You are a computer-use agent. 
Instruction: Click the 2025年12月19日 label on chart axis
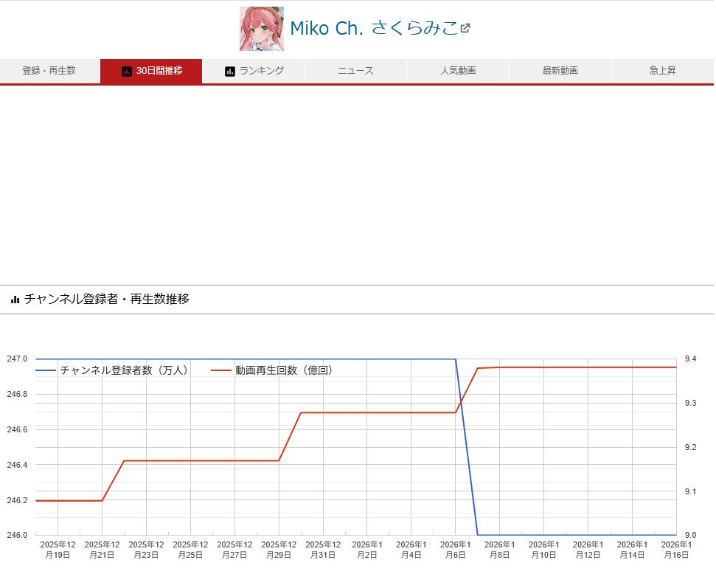click(x=58, y=549)
